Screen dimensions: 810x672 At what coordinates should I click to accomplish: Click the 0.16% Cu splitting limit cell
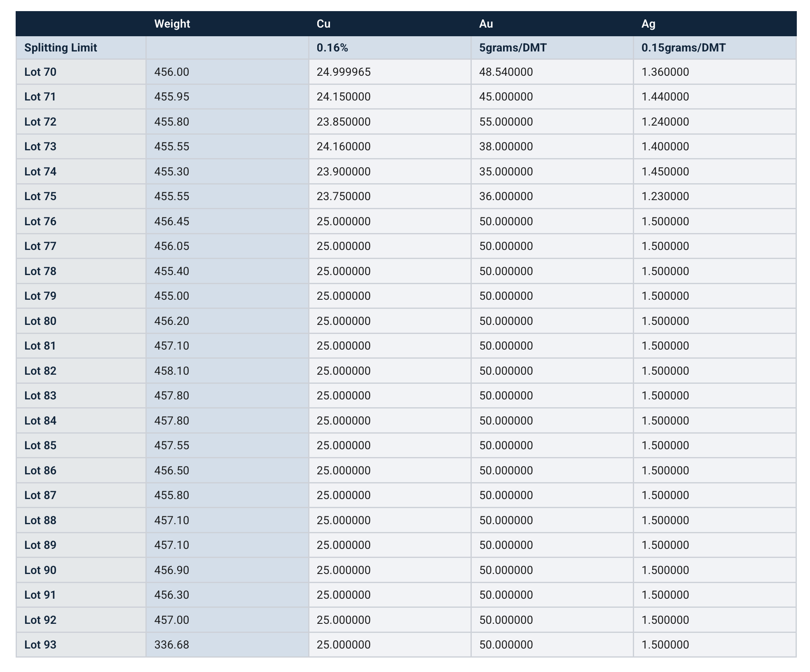332,48
